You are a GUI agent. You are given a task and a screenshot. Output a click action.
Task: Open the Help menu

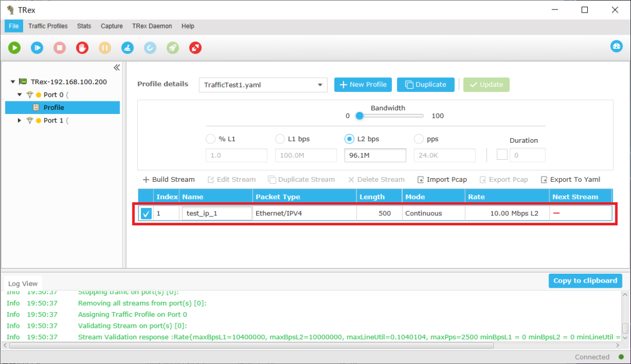click(x=188, y=26)
